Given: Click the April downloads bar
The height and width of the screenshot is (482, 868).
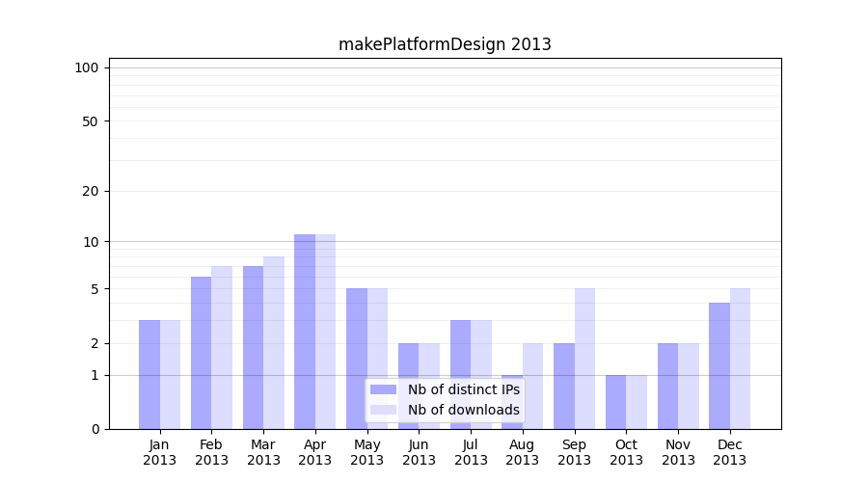Looking at the screenshot, I should click(325, 331).
